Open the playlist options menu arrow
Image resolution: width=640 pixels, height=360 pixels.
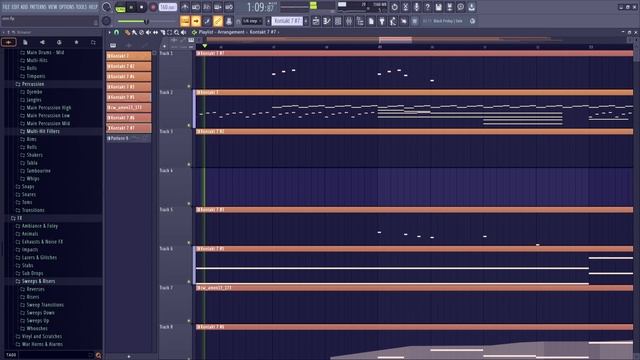click(109, 32)
